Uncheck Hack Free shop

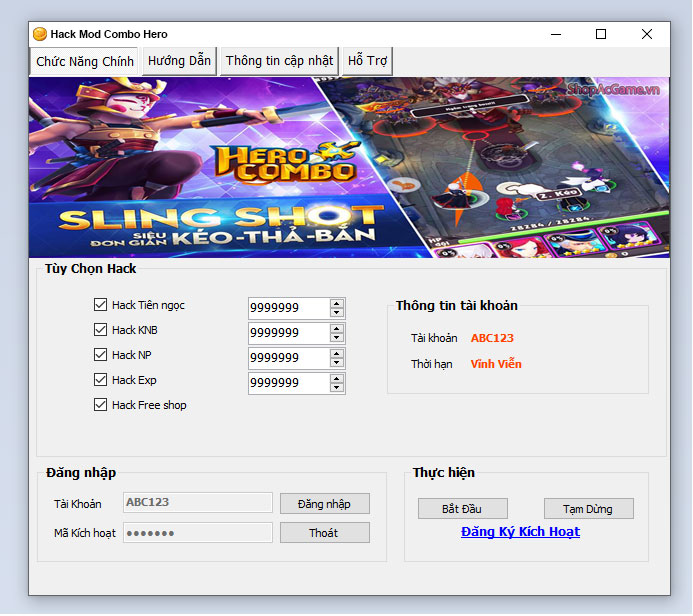point(100,404)
